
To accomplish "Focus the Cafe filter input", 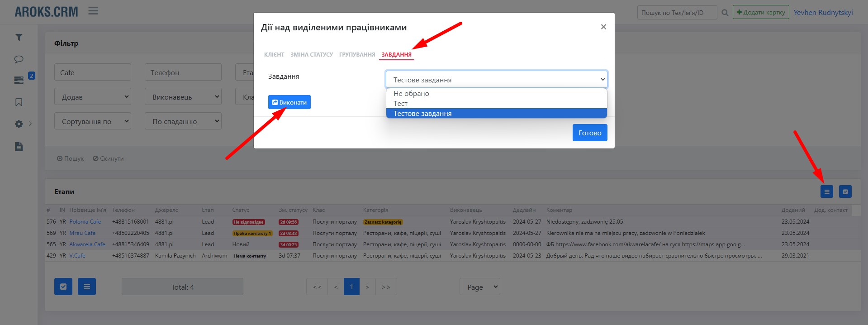I will pos(93,72).
